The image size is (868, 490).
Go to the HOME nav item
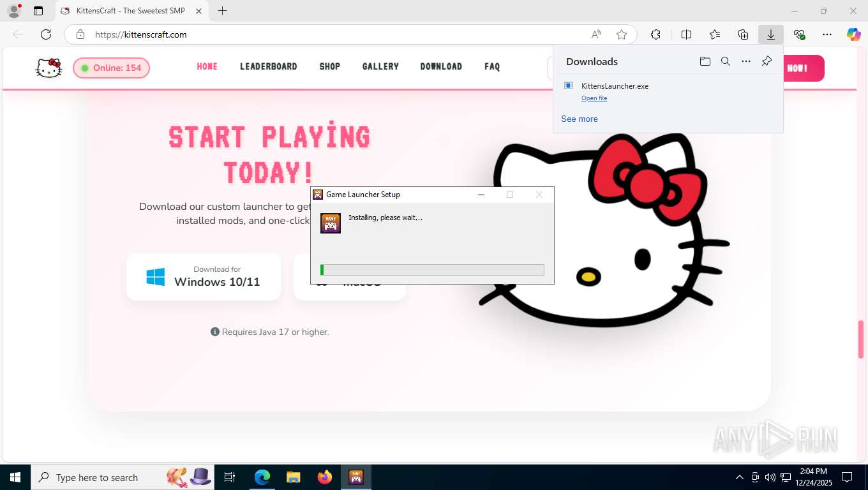207,66
